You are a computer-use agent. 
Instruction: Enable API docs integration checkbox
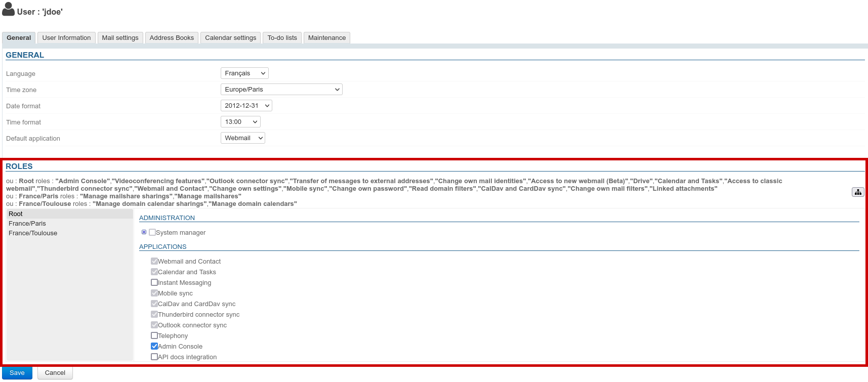pos(154,357)
